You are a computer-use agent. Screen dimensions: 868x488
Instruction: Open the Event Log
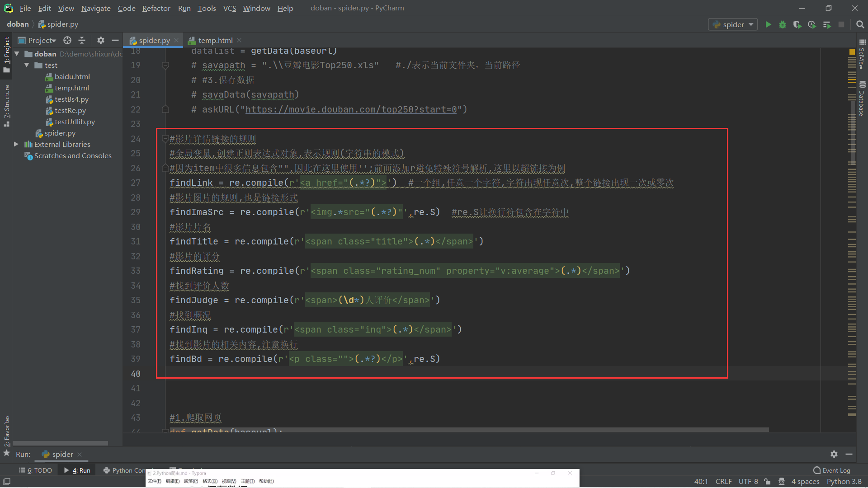832,470
